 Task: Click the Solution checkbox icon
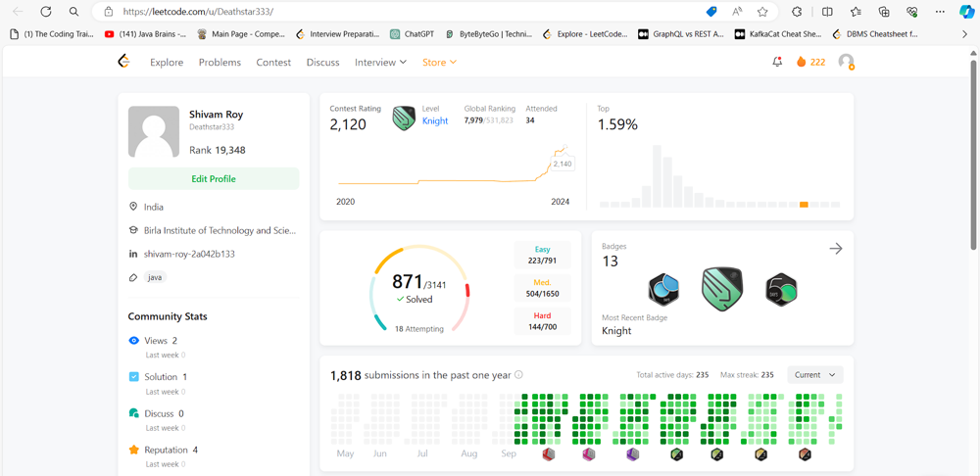(x=134, y=377)
